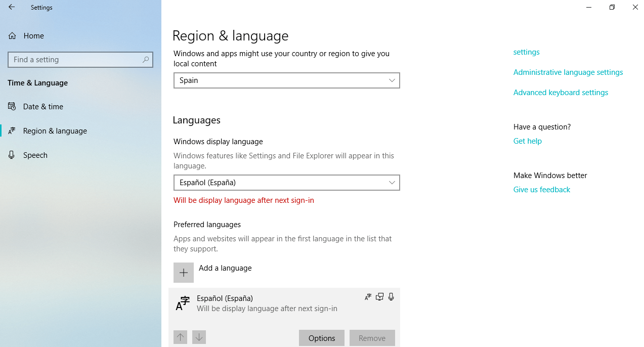The width and height of the screenshot is (644, 347).
Task: Click the 'Have a question?' heading
Action: pos(542,127)
